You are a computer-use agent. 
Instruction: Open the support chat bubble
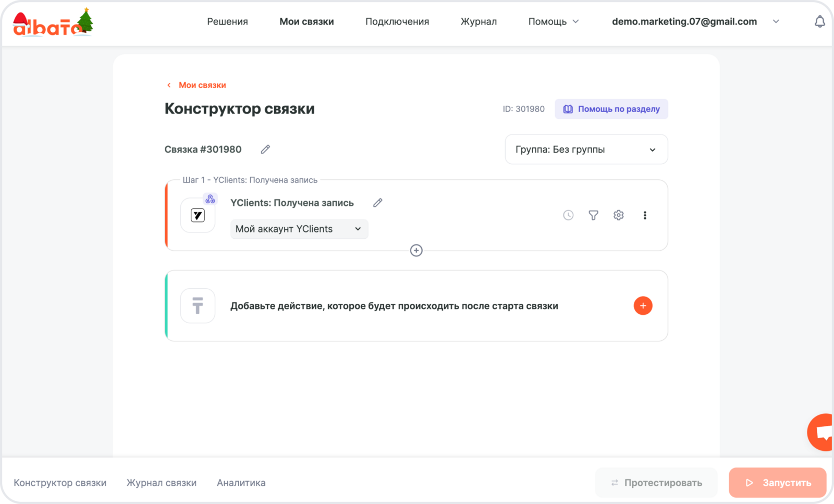(822, 433)
